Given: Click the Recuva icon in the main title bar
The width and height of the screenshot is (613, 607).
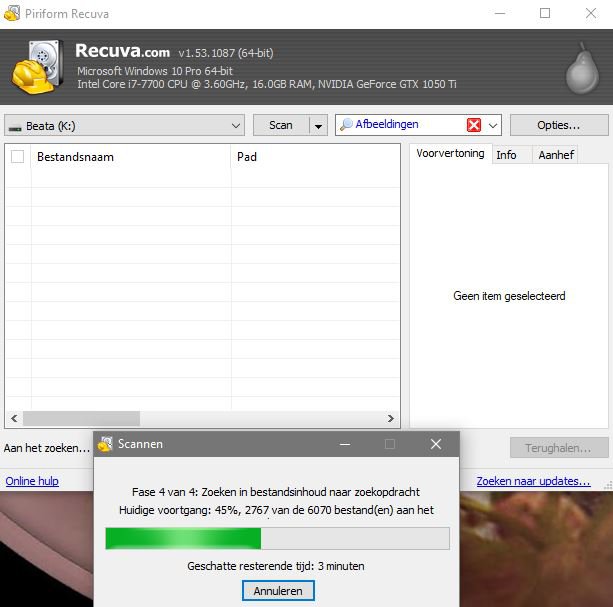Looking at the screenshot, I should (x=12, y=13).
